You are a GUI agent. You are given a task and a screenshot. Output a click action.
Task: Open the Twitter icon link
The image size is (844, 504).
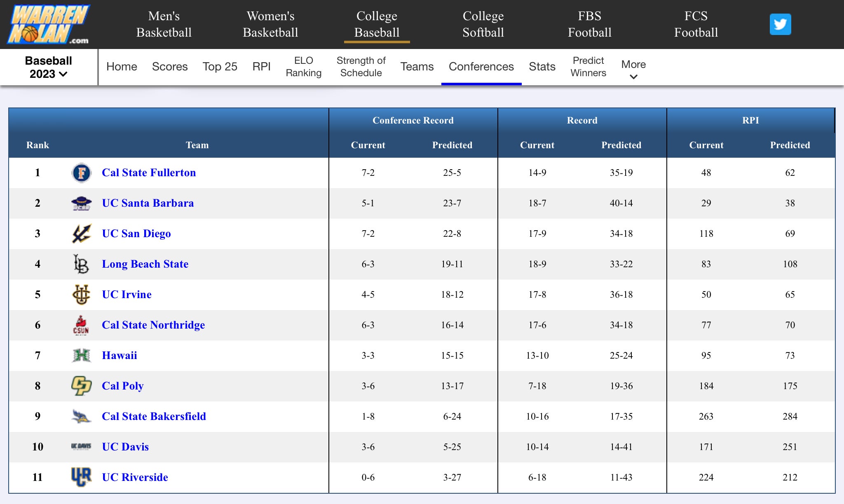pos(780,24)
